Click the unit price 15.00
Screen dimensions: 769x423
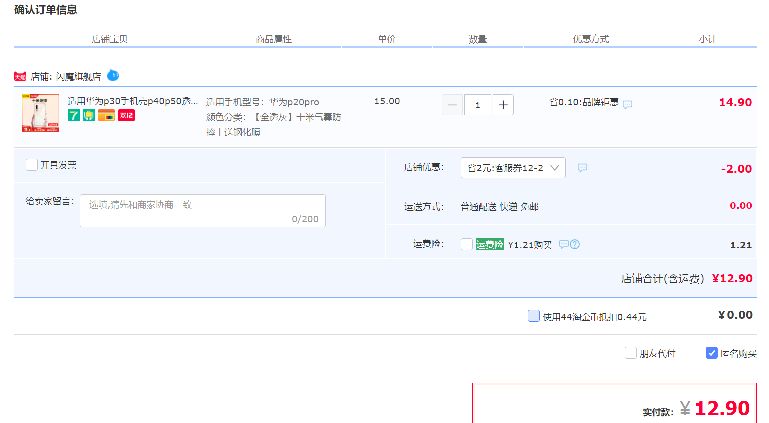pyautogui.click(x=387, y=101)
